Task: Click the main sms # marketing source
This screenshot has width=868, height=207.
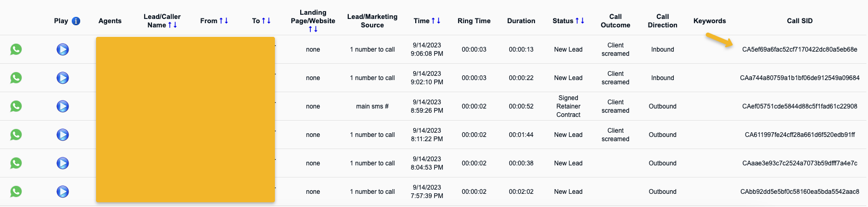Action: click(x=372, y=106)
